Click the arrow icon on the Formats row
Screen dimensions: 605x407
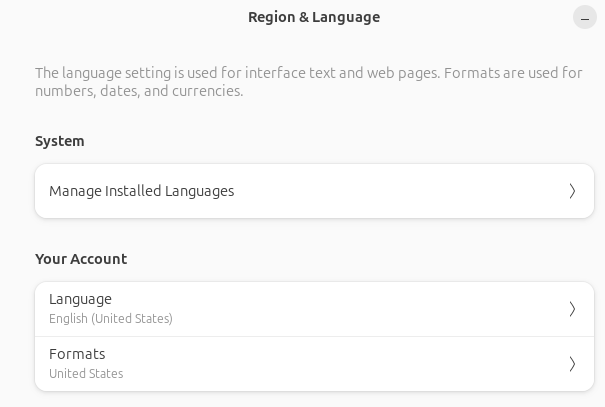coord(572,364)
